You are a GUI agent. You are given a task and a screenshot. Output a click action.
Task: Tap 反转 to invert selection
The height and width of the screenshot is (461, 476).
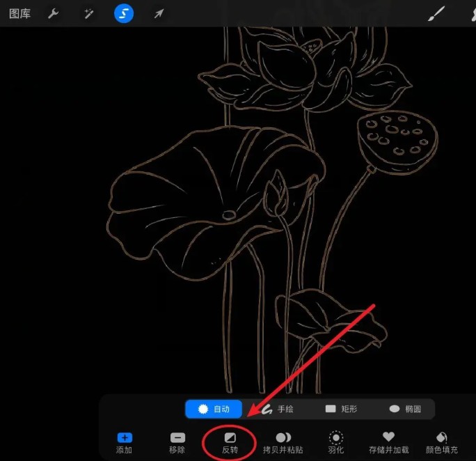(230, 443)
